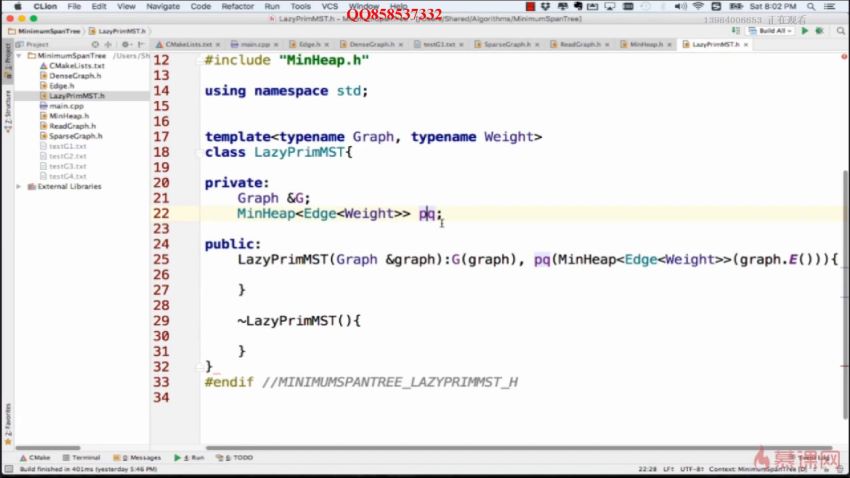
Task: Open the Build All configuration dropdown
Action: coord(770,31)
